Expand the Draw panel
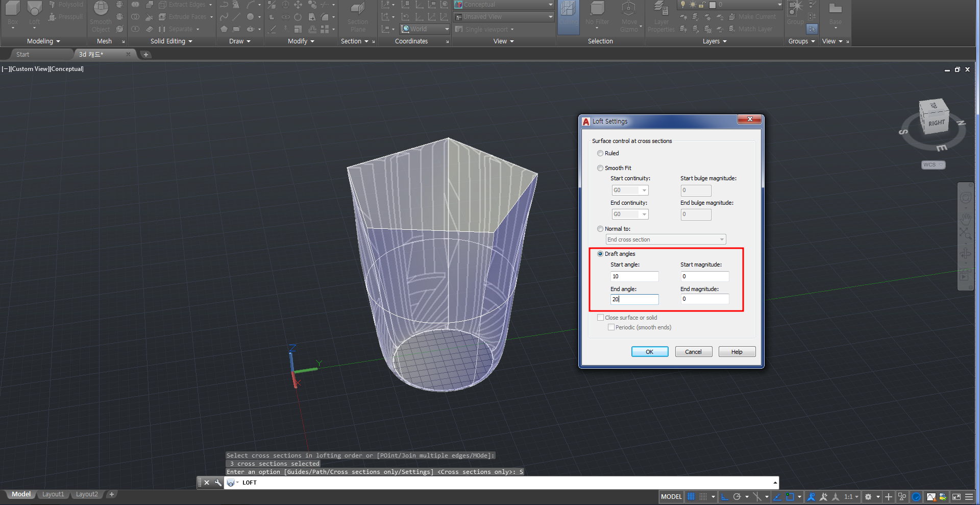 coord(240,41)
